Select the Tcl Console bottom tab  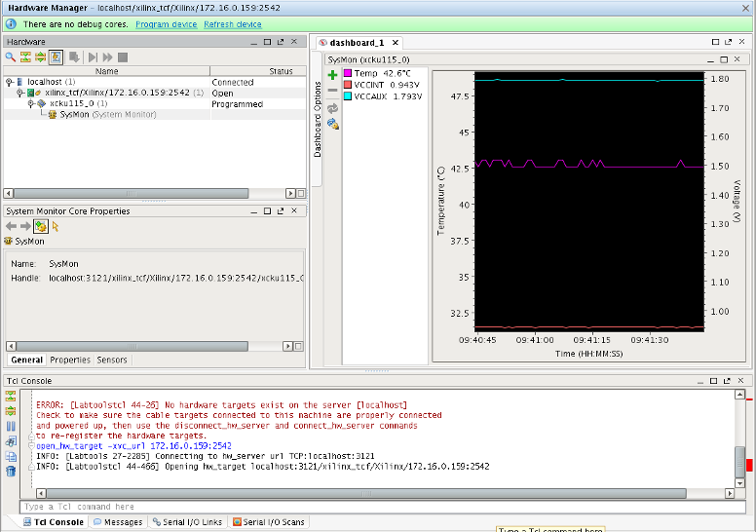pos(54,522)
